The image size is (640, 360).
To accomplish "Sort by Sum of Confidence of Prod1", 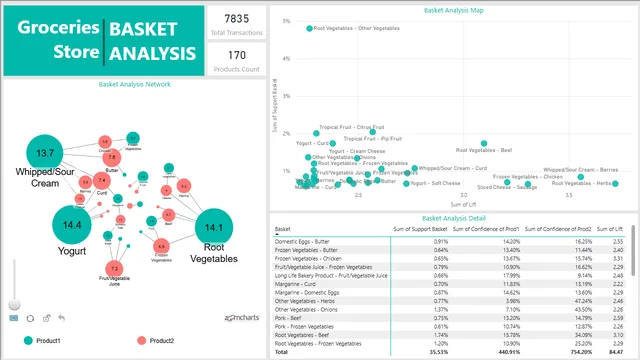I will 486,229.
